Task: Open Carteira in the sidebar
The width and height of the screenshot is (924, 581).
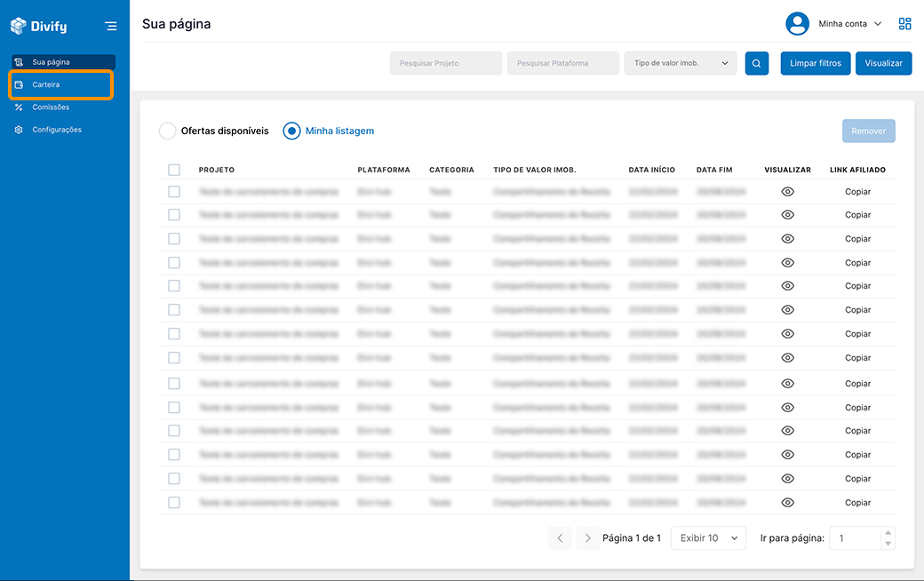Action: click(46, 84)
